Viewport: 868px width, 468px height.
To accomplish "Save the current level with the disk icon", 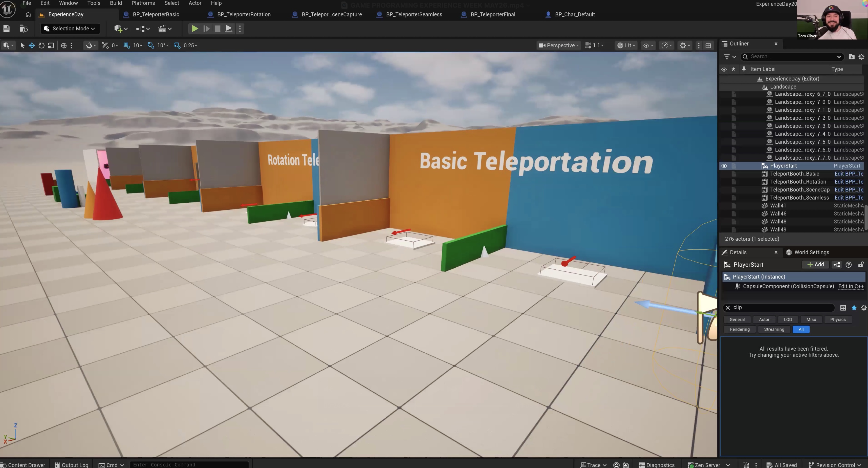I will (x=6, y=29).
